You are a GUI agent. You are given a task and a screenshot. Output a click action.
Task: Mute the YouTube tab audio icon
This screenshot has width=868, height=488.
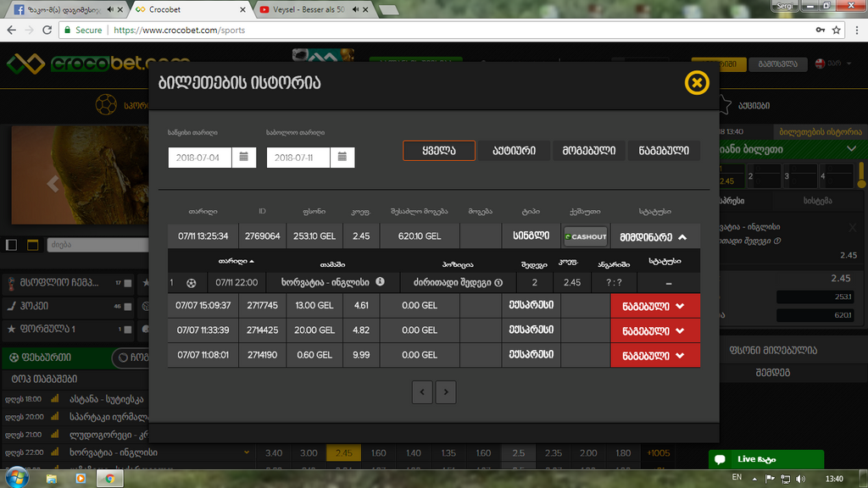[355, 9]
